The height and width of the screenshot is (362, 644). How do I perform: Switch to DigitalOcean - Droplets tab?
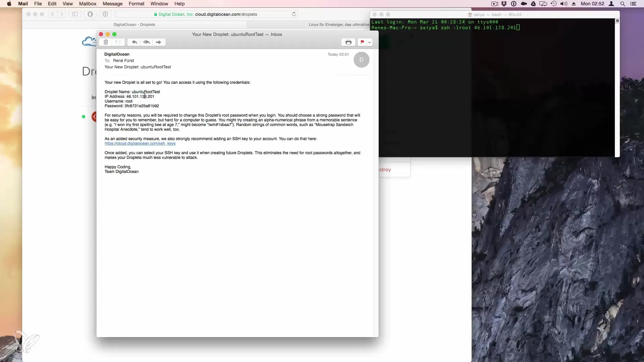134,24
